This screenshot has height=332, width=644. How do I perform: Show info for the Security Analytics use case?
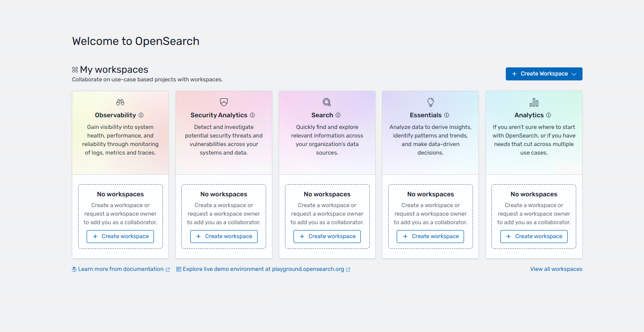[x=252, y=115]
